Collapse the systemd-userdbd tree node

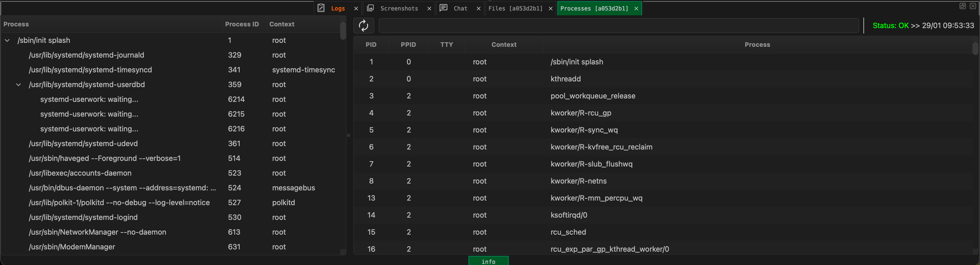18,85
